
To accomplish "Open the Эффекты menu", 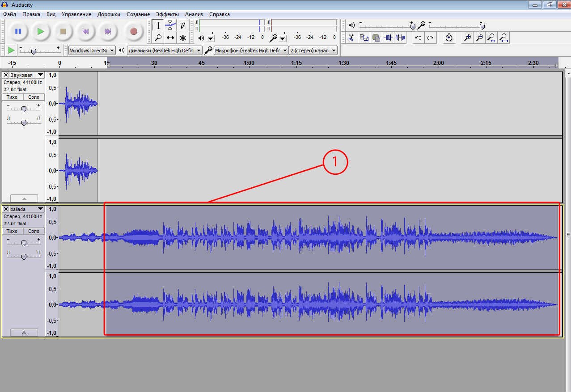I will (167, 14).
